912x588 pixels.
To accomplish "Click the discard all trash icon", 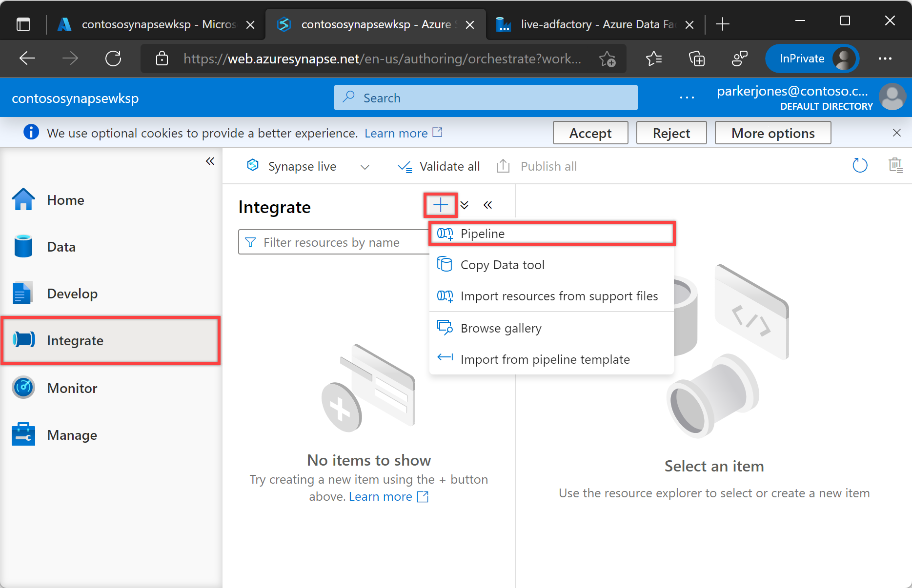I will click(895, 166).
